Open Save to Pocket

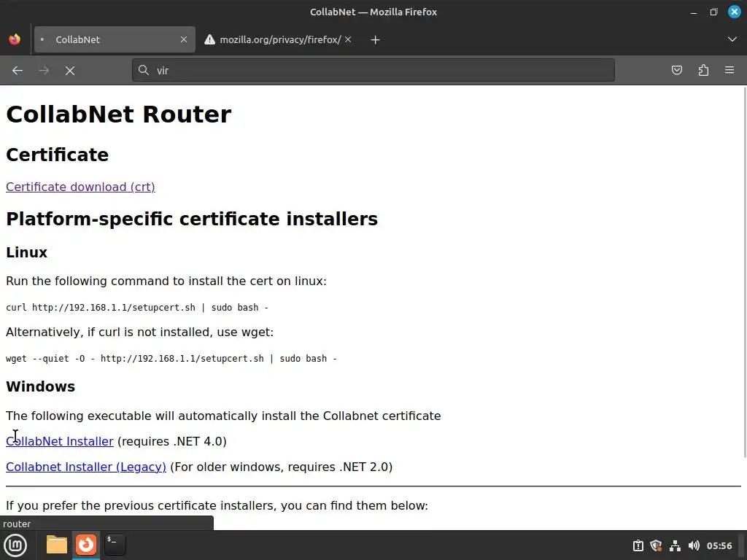coord(676,71)
